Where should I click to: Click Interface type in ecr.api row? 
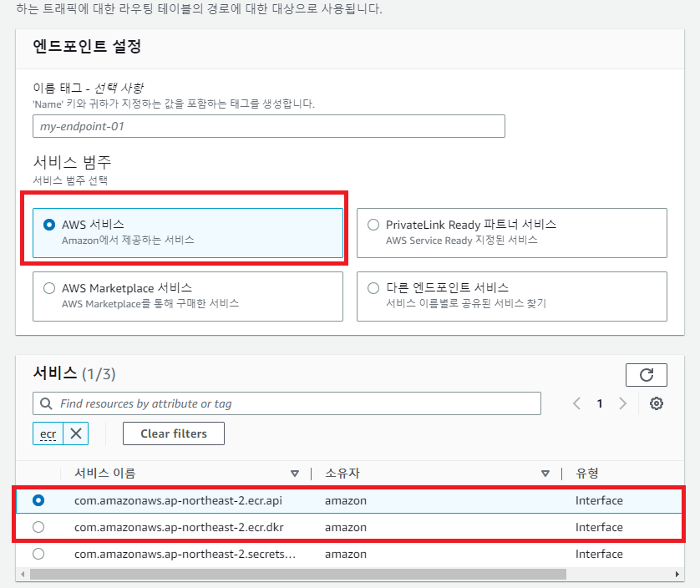[599, 500]
